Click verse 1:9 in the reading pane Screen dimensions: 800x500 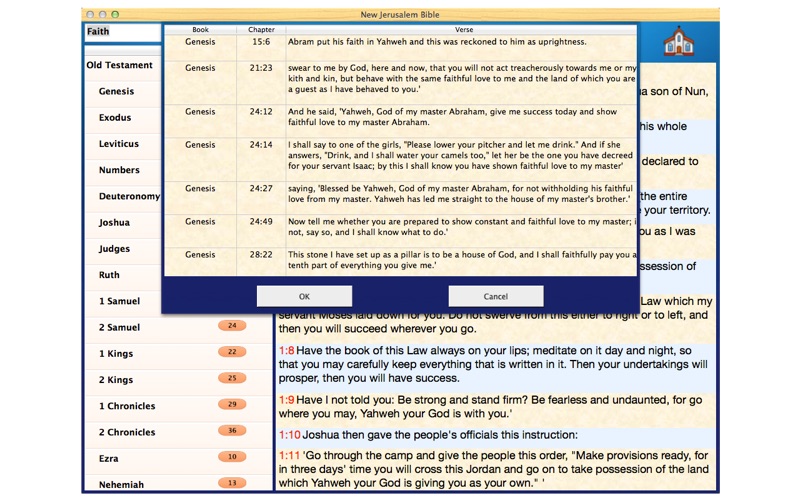coord(495,407)
